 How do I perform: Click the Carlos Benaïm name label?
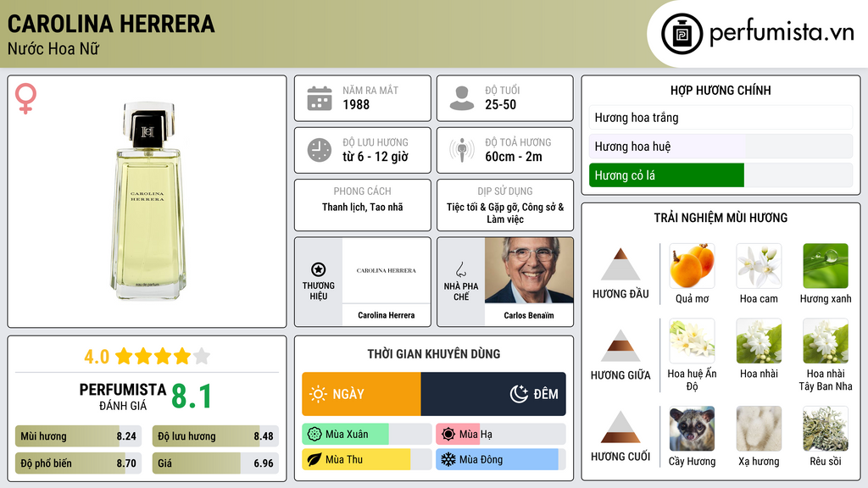529,315
